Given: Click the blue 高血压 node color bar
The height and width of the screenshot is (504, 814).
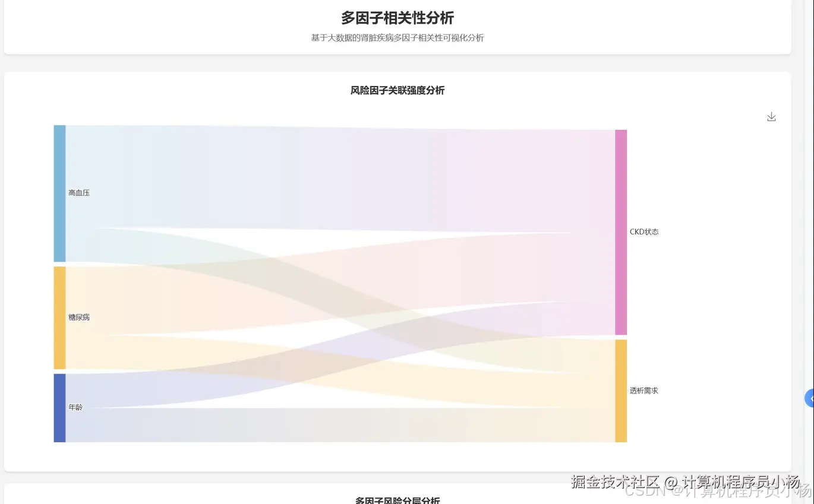Looking at the screenshot, I should coord(59,192).
